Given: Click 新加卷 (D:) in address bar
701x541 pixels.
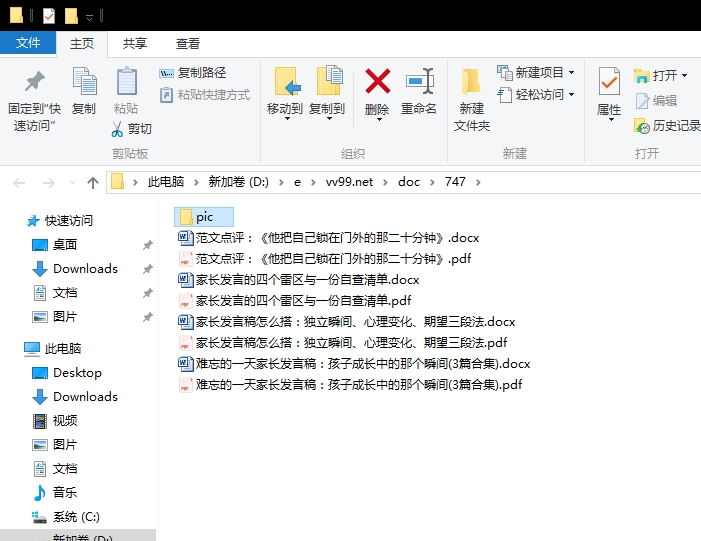Looking at the screenshot, I should click(239, 182).
